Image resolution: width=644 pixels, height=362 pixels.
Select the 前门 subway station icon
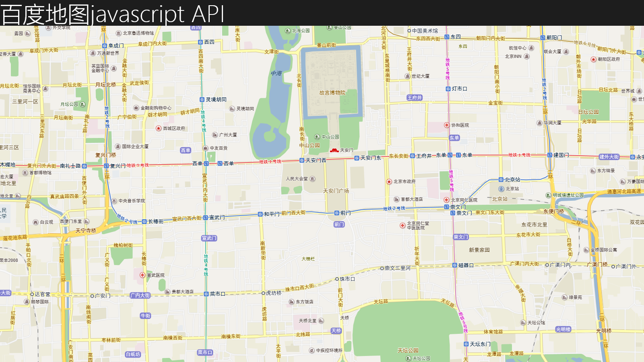click(x=337, y=213)
